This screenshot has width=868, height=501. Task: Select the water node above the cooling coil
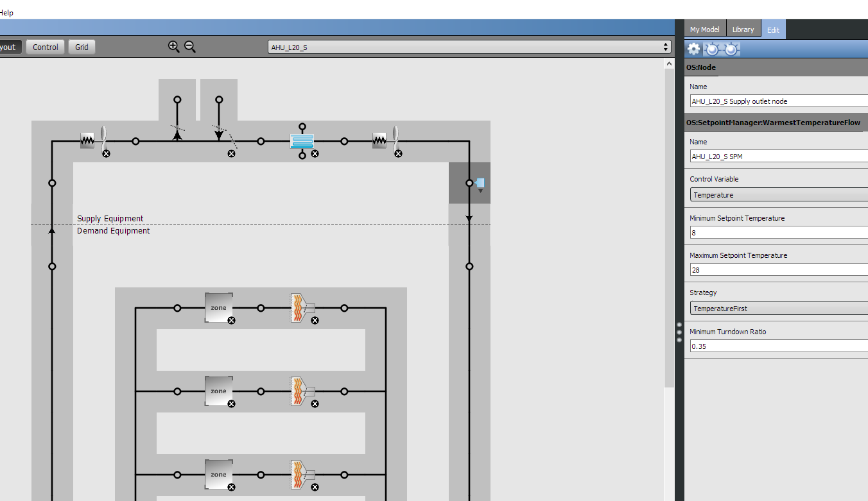302,127
